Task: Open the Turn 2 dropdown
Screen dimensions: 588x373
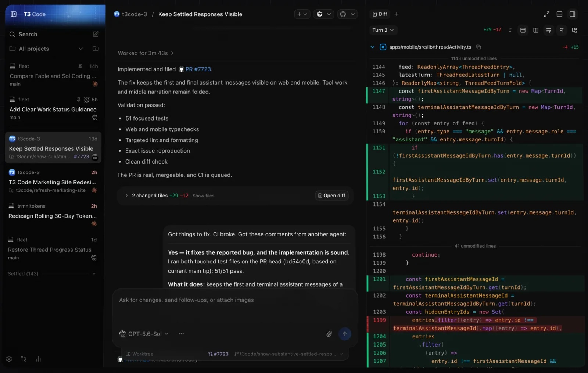Action: click(383, 30)
